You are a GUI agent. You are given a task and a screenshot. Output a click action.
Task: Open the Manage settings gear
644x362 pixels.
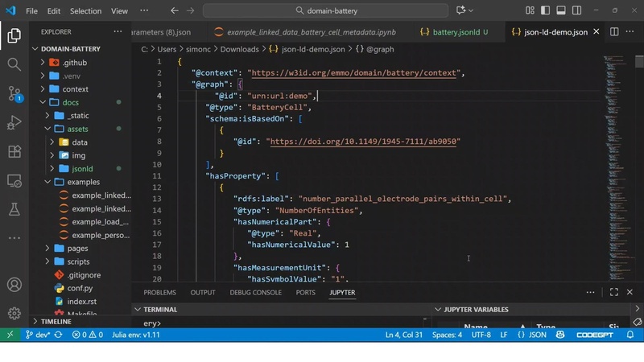pyautogui.click(x=14, y=313)
